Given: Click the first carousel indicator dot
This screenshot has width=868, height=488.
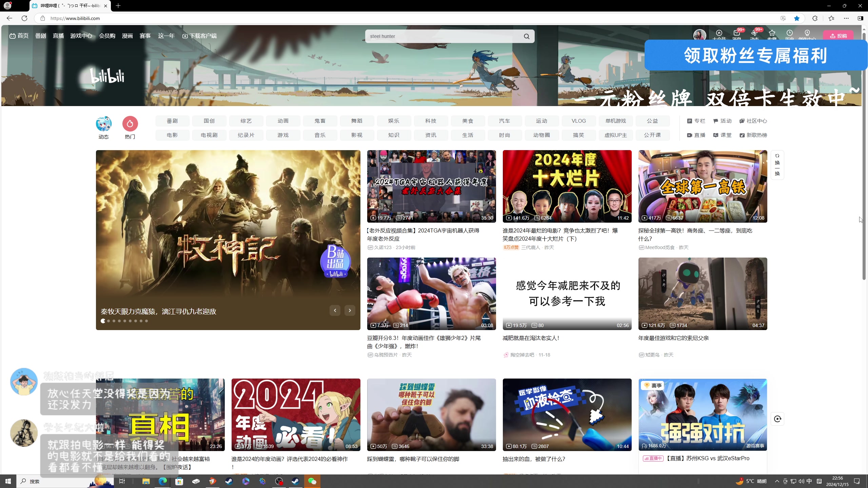Looking at the screenshot, I should (103, 321).
